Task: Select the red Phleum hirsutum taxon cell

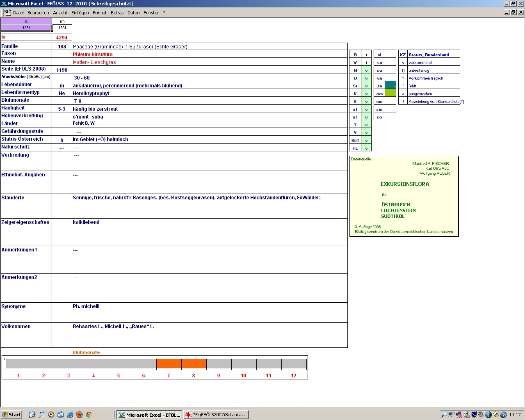Action: coord(93,55)
